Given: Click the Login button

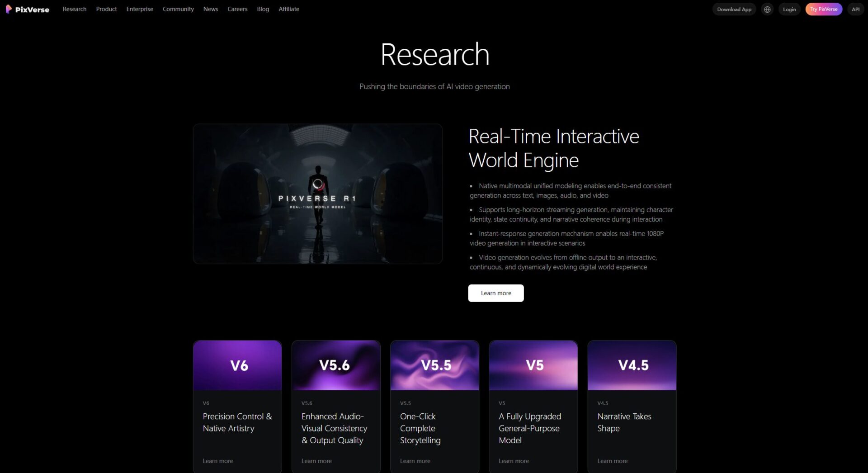Looking at the screenshot, I should 789,9.
